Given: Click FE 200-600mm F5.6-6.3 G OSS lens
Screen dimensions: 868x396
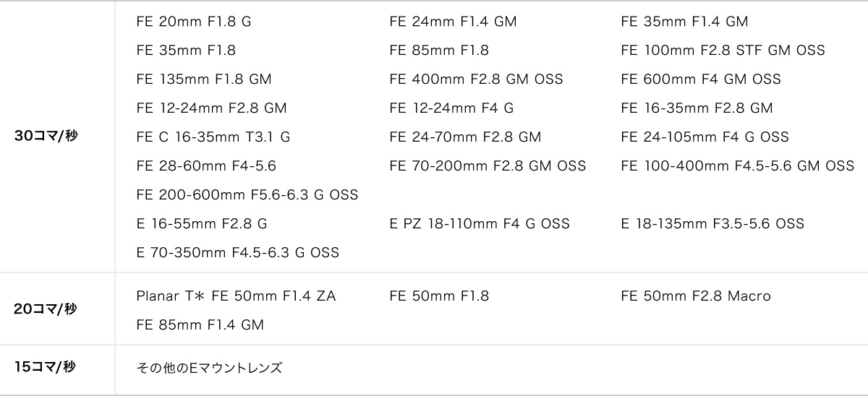Looking at the screenshot, I should click(247, 195).
